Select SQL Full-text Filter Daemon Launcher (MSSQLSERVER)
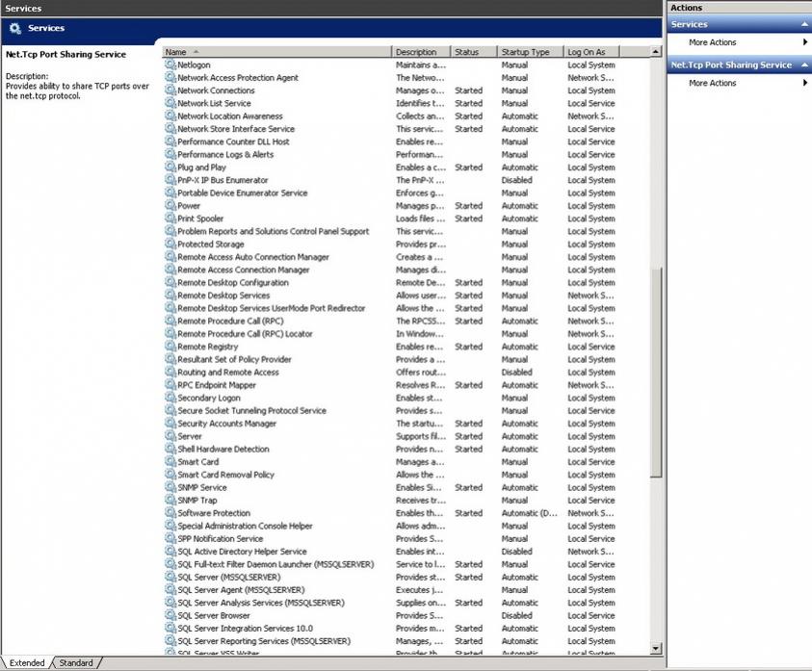Viewport: 812px width, 671px height. pyautogui.click(x=389, y=564)
